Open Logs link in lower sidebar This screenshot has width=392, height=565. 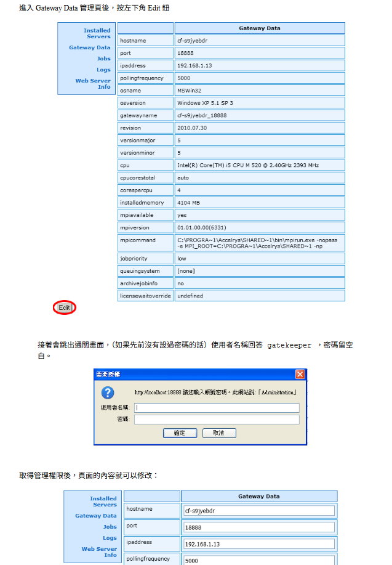point(110,538)
